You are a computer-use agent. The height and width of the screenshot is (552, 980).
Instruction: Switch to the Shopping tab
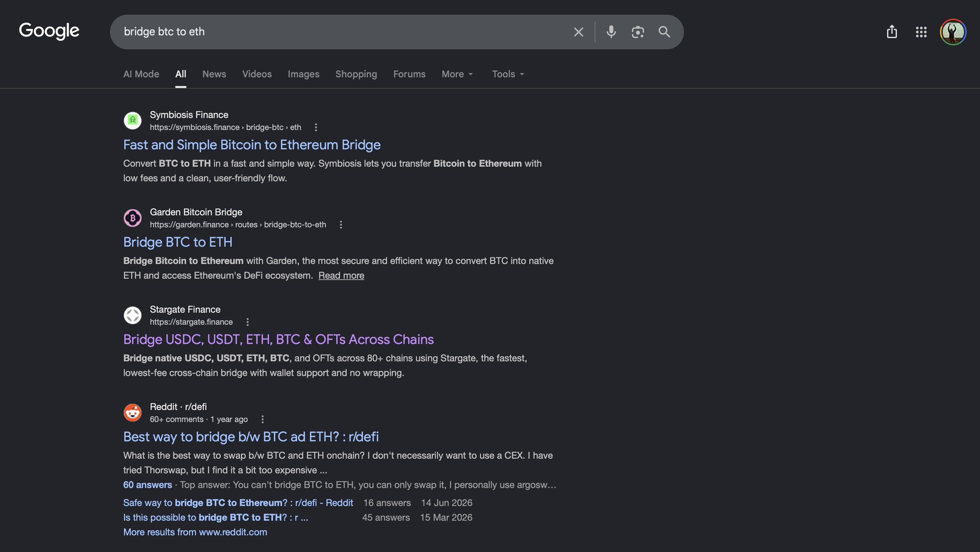click(x=356, y=74)
